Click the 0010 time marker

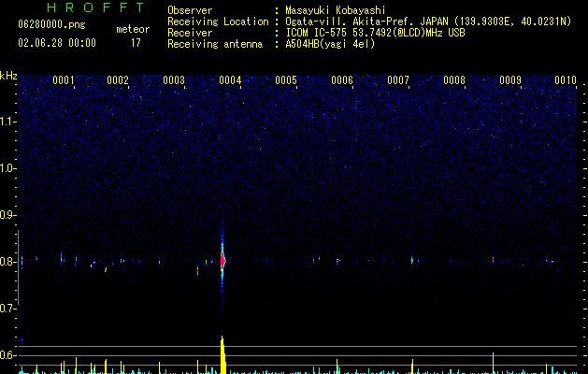pyautogui.click(x=566, y=80)
